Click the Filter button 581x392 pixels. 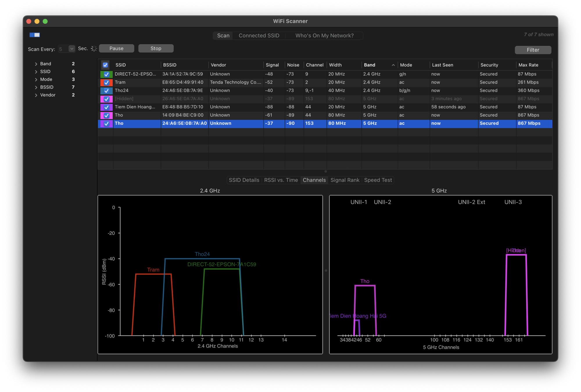(532, 50)
